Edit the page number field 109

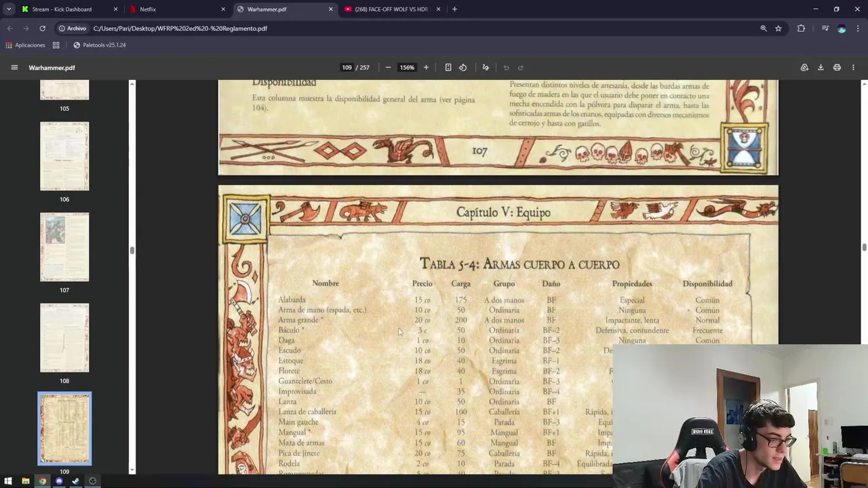click(347, 67)
